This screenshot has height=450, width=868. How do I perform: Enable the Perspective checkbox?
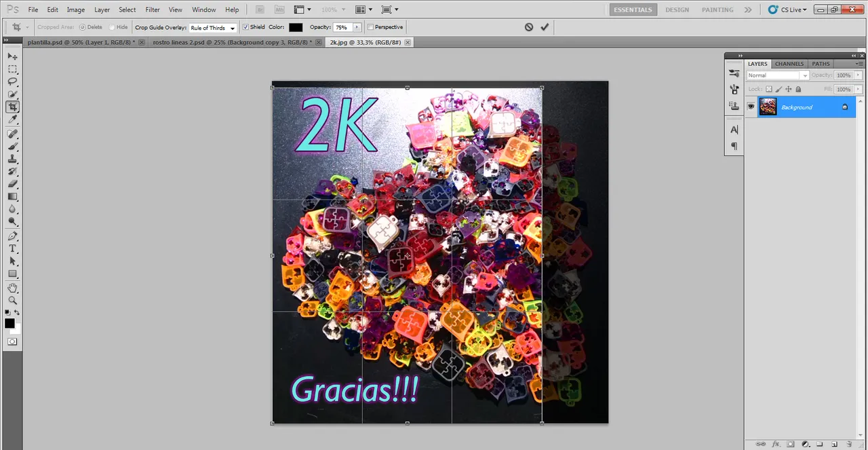tap(370, 27)
